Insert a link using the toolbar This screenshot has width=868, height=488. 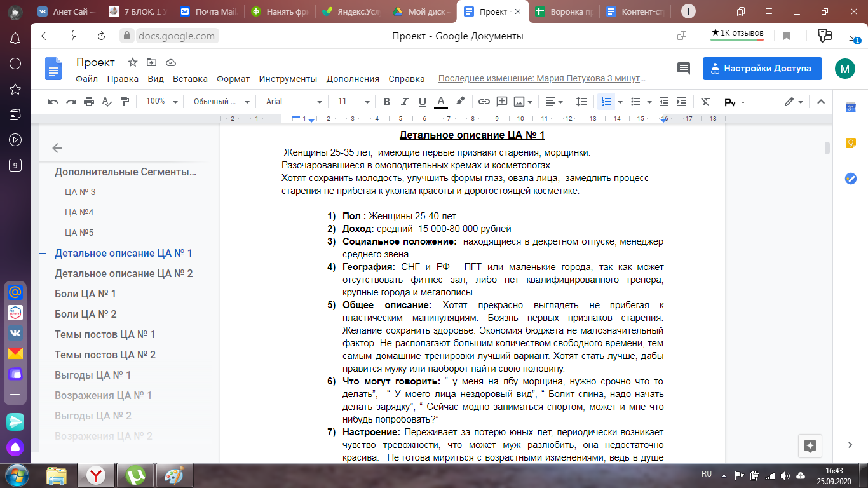click(x=484, y=102)
